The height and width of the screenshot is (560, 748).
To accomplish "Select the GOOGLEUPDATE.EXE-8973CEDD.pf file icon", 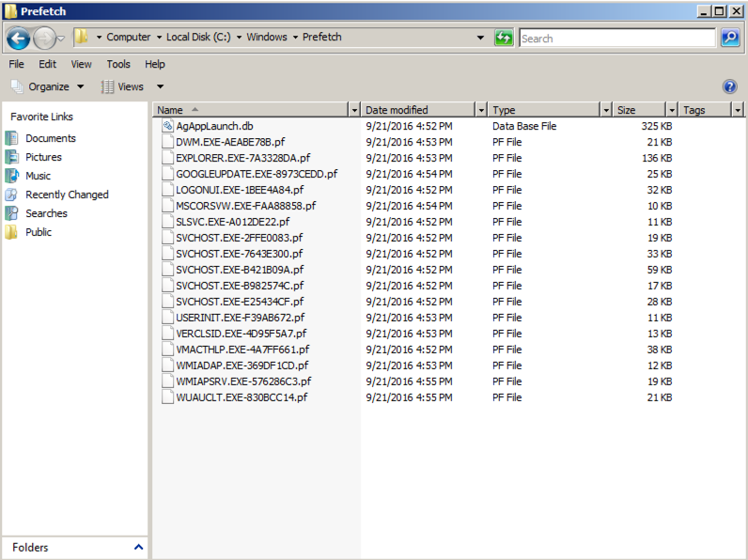I will coord(167,174).
